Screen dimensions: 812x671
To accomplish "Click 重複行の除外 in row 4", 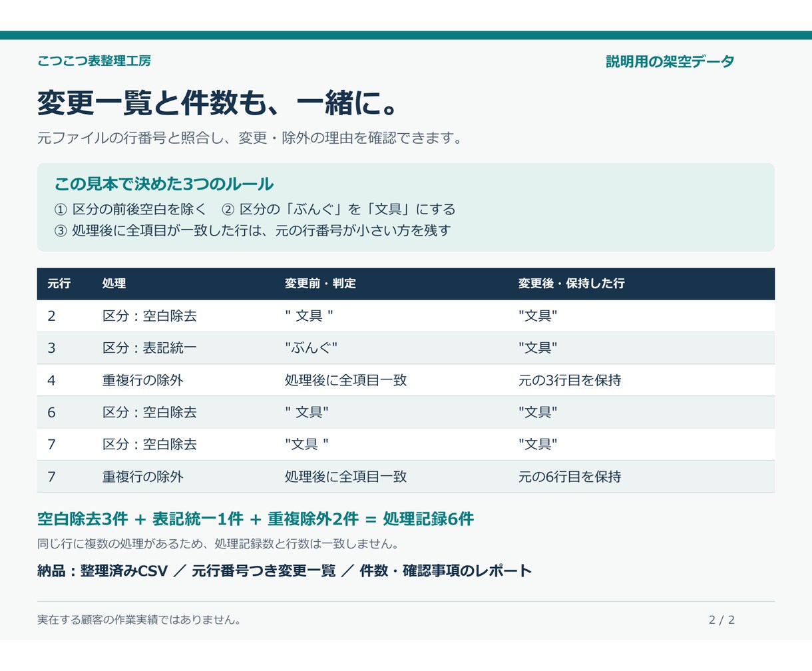I will tap(142, 381).
